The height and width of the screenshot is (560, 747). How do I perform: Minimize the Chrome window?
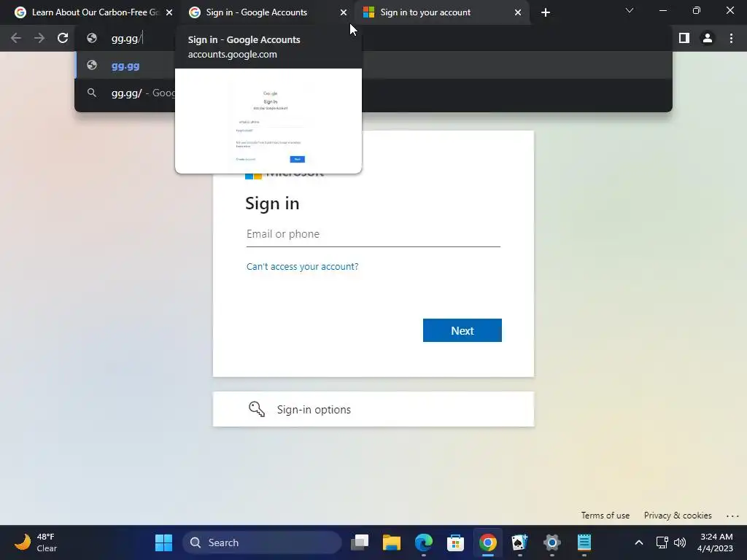[662, 10]
